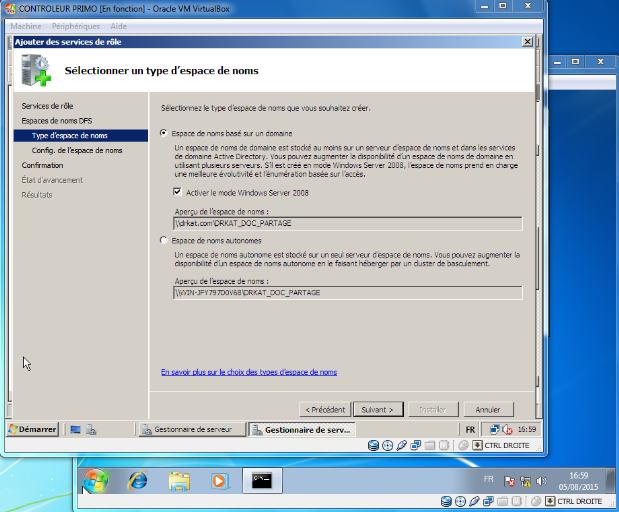Image resolution: width=619 pixels, height=512 pixels.
Task: Click the show desktop strip in back VM taskbar
Action: click(611, 481)
